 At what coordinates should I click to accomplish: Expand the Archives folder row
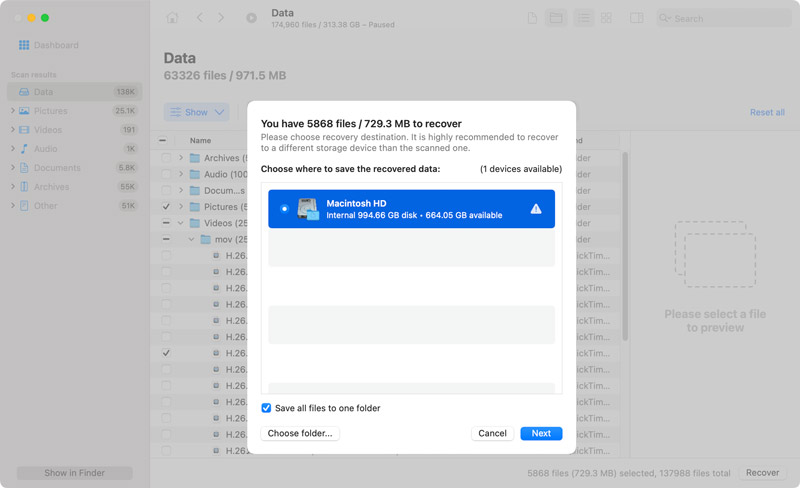(x=181, y=158)
